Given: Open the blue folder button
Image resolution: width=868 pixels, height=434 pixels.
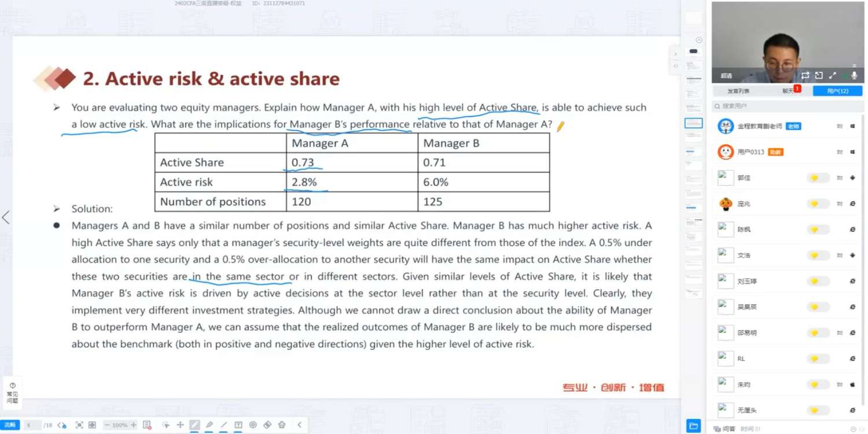Looking at the screenshot, I should pyautogui.click(x=693, y=426).
